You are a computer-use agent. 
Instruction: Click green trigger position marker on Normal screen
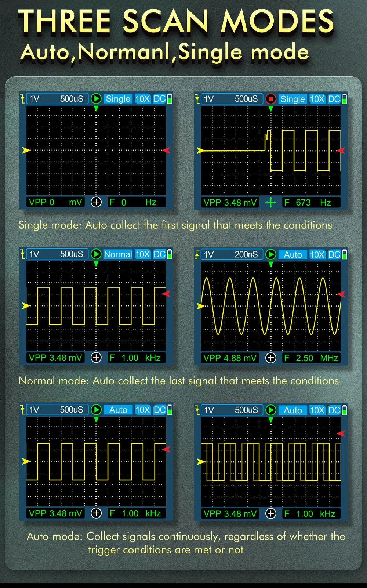pyautogui.click(x=96, y=264)
